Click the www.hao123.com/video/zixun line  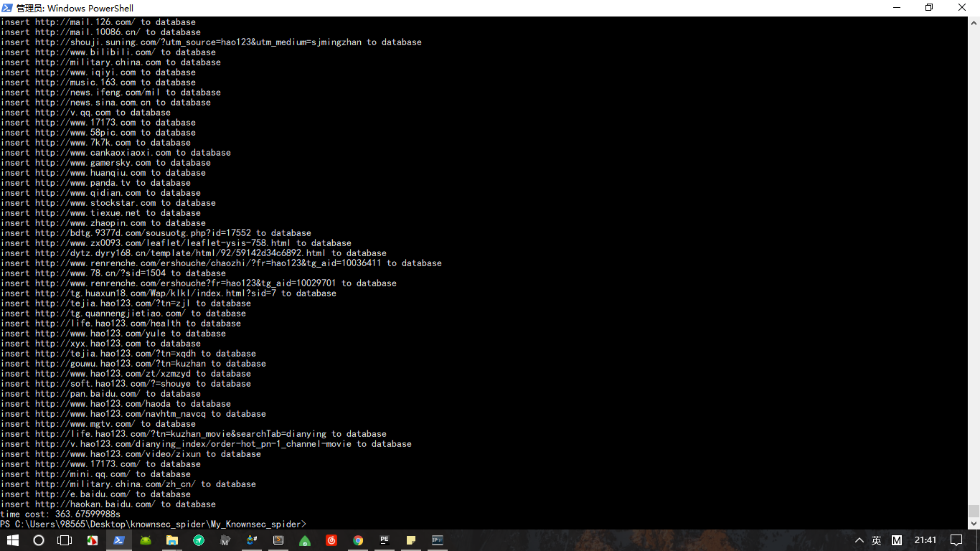tap(131, 454)
